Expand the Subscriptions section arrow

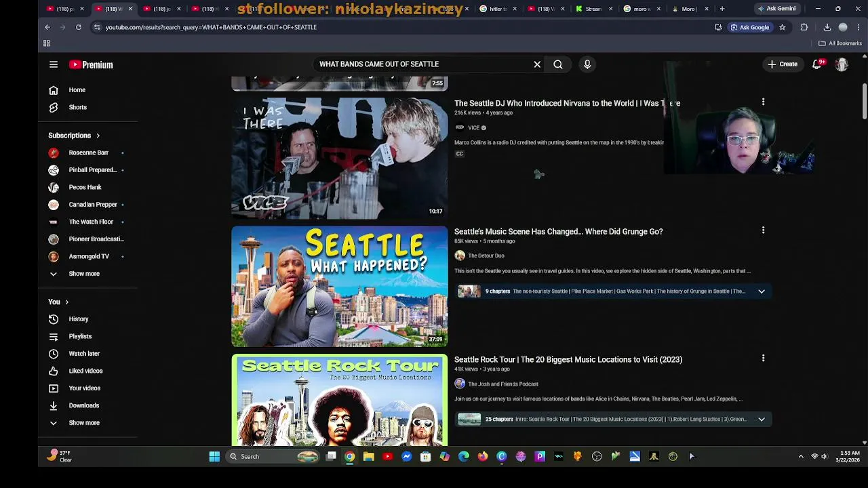click(98, 136)
